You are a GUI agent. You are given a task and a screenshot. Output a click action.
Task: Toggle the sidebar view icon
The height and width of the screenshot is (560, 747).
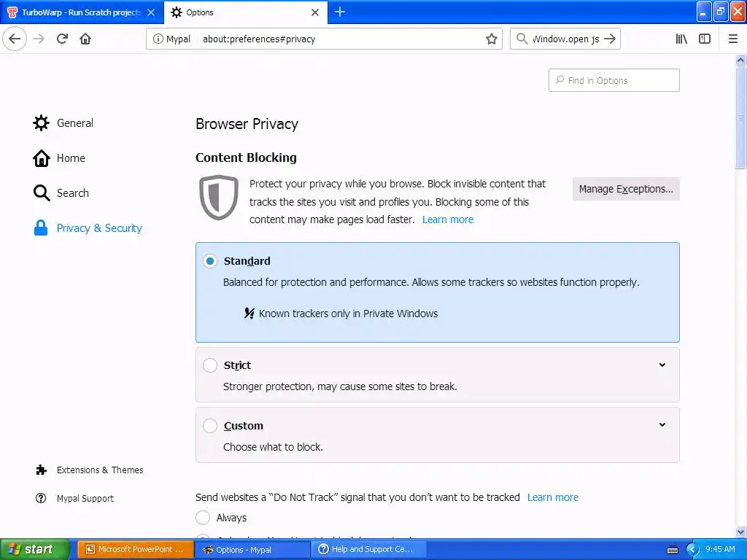coord(705,39)
